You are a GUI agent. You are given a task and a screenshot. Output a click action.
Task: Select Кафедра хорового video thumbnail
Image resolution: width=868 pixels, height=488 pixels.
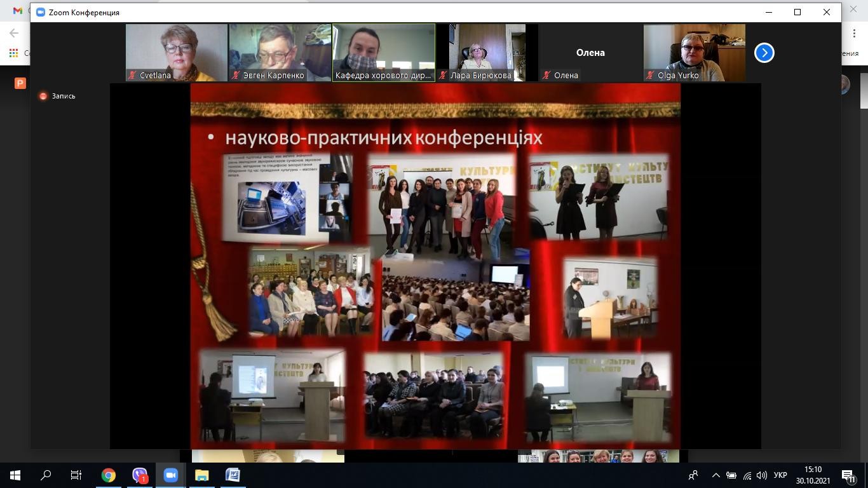pyautogui.click(x=384, y=53)
